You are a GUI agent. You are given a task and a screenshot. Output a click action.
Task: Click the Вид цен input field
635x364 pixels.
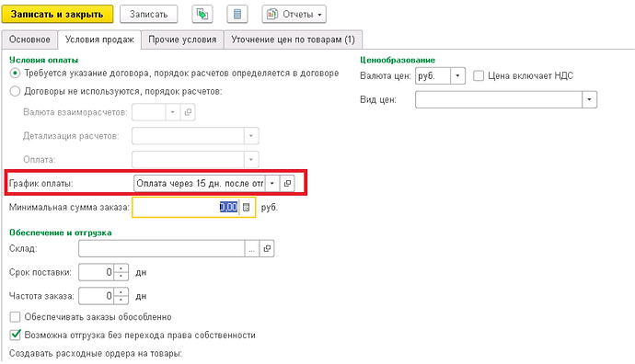(x=499, y=99)
